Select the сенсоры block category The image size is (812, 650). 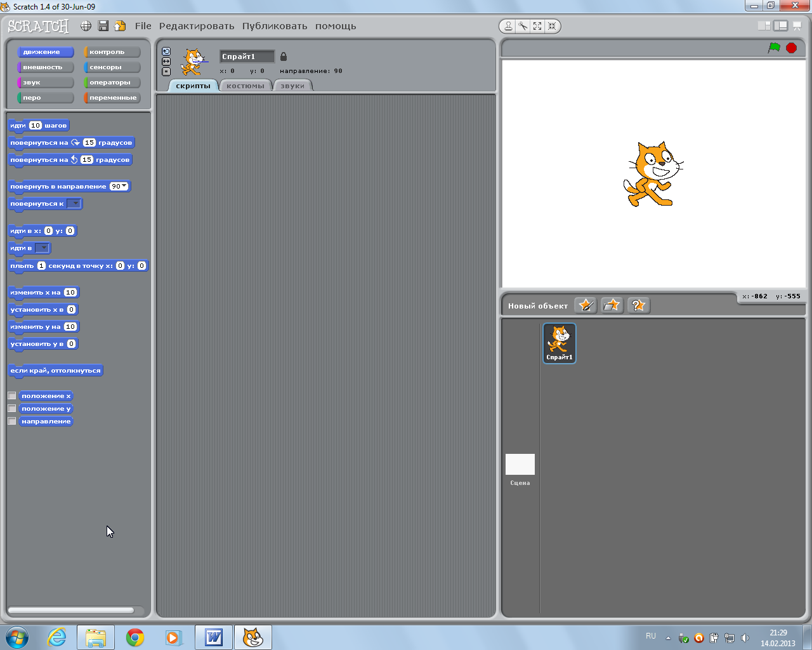coord(112,67)
